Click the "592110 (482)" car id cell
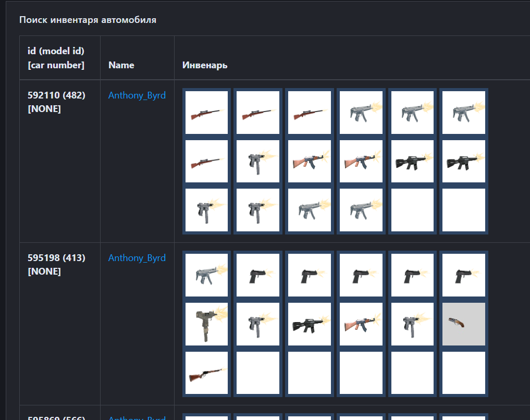530x420 pixels. pyautogui.click(x=56, y=95)
